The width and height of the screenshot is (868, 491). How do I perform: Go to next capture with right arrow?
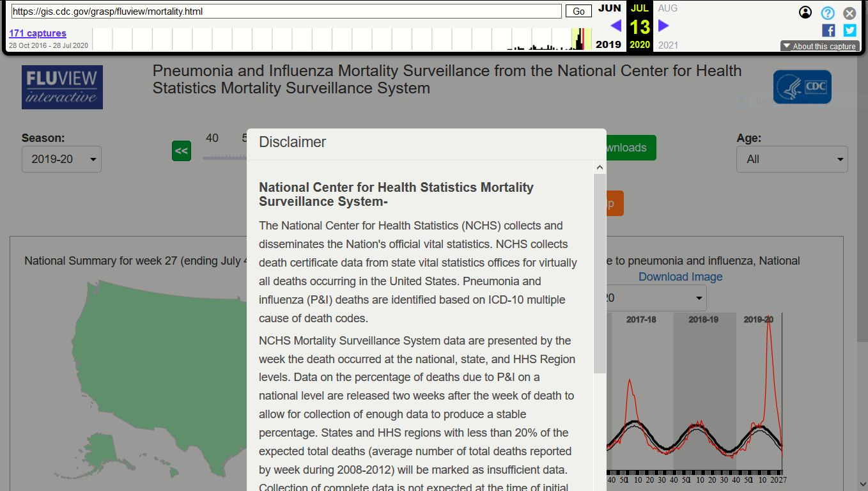pos(663,26)
